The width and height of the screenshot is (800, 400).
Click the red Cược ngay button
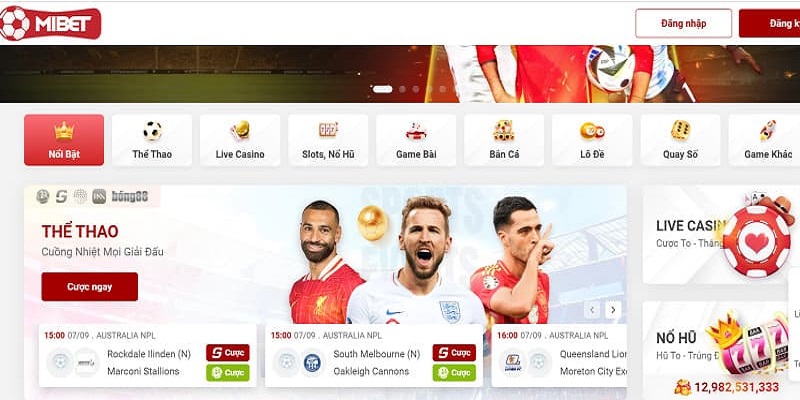coord(90,287)
